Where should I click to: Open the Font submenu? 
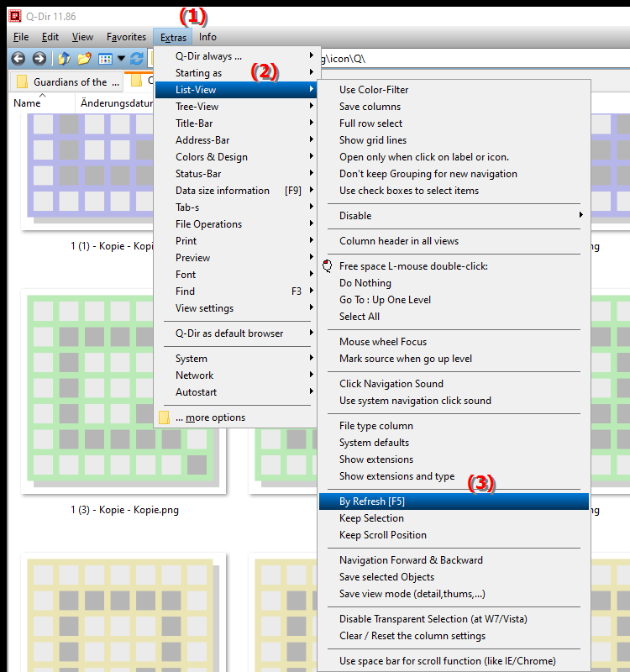coord(237,275)
